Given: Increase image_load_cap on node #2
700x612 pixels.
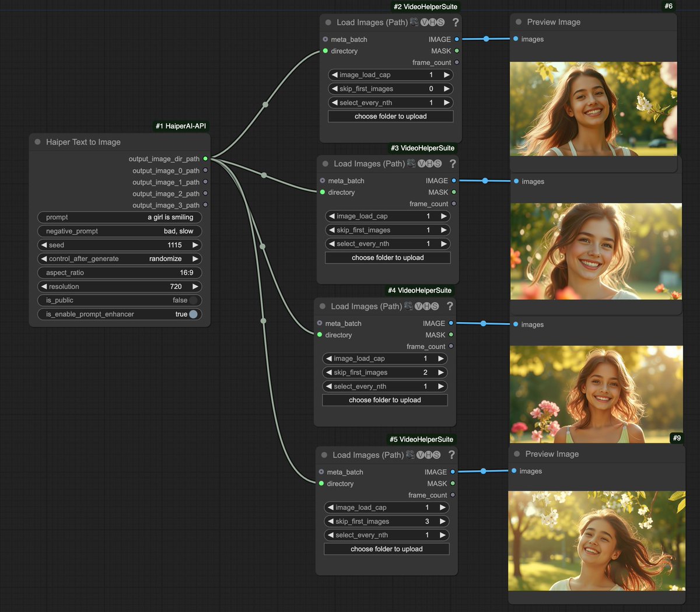Looking at the screenshot, I should point(447,75).
